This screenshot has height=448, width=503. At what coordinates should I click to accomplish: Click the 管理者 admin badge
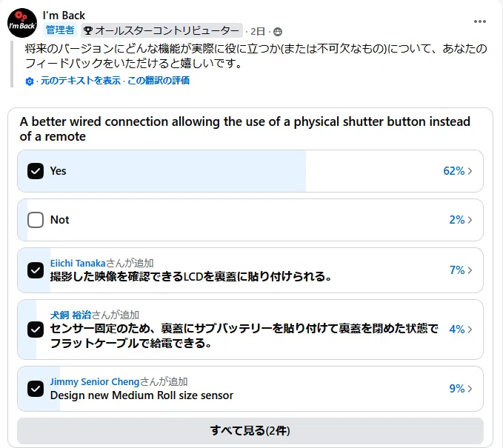tap(60, 30)
